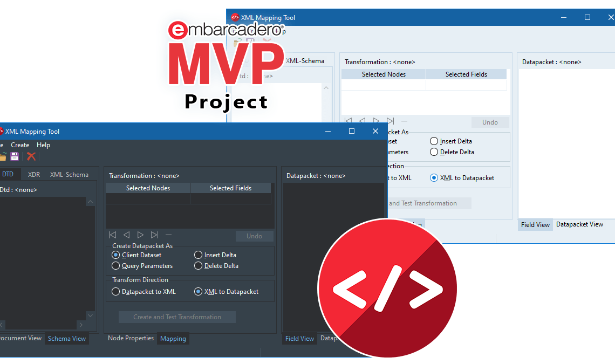Minimize the dark XML Mapping Tool window
Screen dimensions: 615x364
pos(328,132)
